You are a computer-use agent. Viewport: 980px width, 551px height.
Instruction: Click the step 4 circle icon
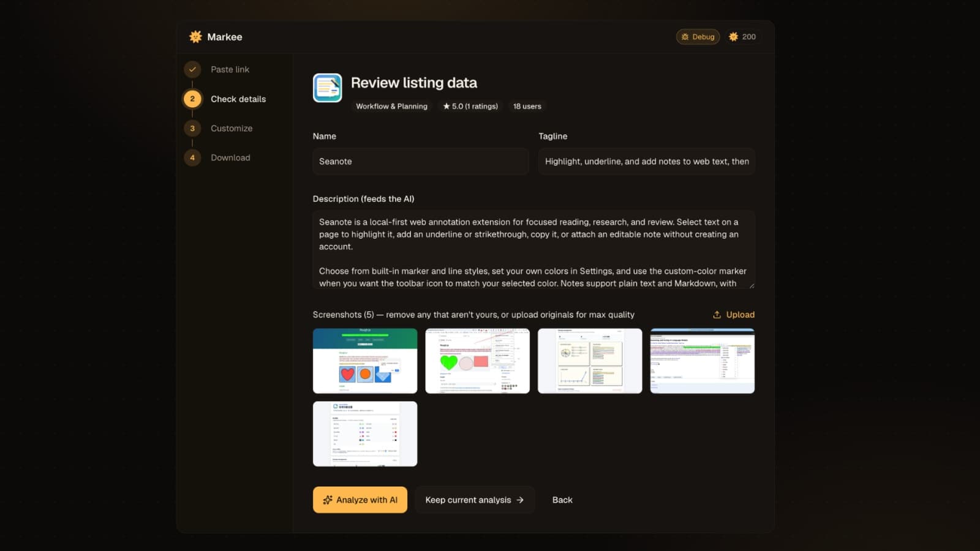click(192, 157)
